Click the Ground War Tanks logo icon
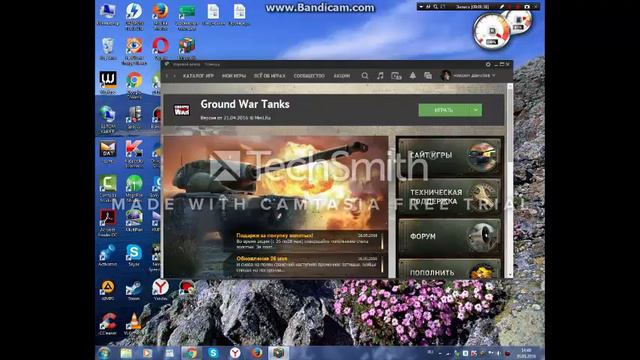This screenshot has height=360, width=640. [x=182, y=110]
